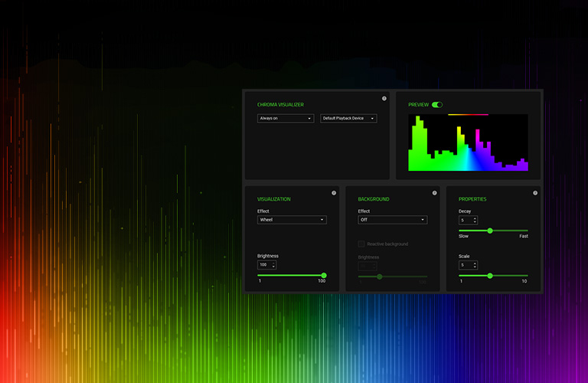The image size is (588, 383).
Task: Click the Scale slider handle
Action: click(x=490, y=275)
